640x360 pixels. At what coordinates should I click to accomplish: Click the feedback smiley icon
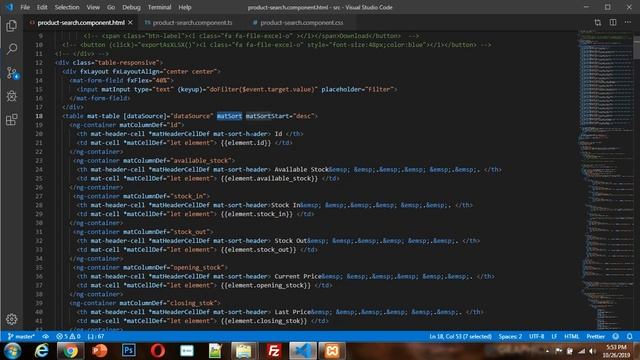coord(616,337)
